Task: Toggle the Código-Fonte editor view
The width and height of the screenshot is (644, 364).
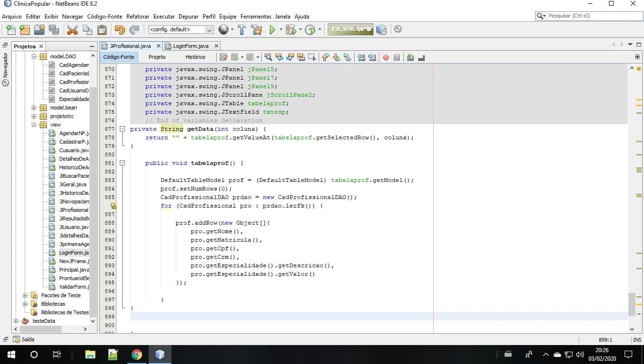Action: click(x=119, y=57)
